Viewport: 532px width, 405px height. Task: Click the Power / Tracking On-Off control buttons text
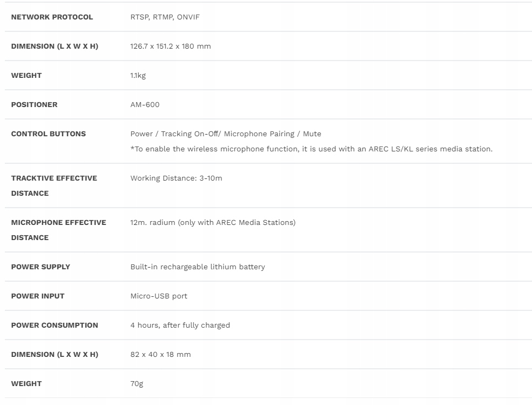(225, 134)
